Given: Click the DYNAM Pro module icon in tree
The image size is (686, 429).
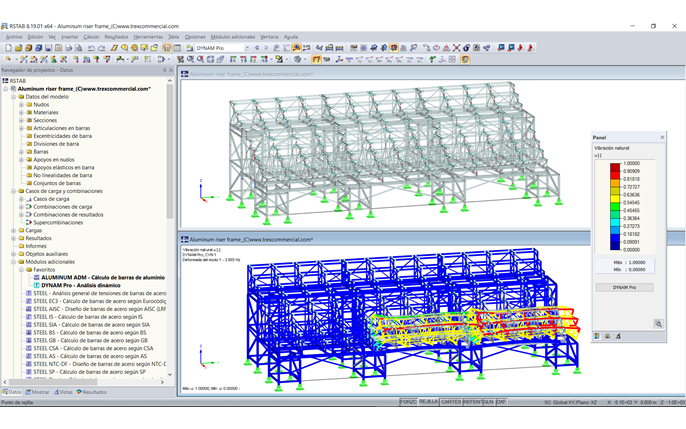Looking at the screenshot, I should click(x=37, y=285).
